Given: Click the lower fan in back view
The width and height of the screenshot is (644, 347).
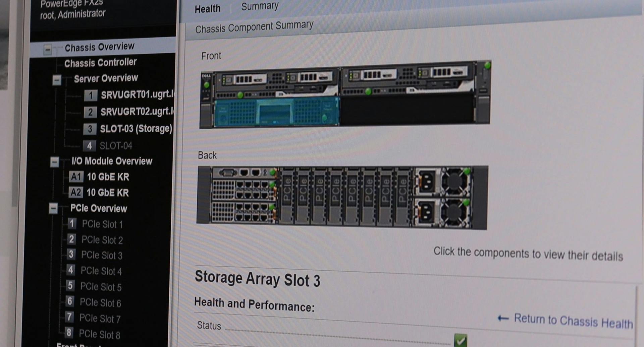Looking at the screenshot, I should [x=454, y=213].
